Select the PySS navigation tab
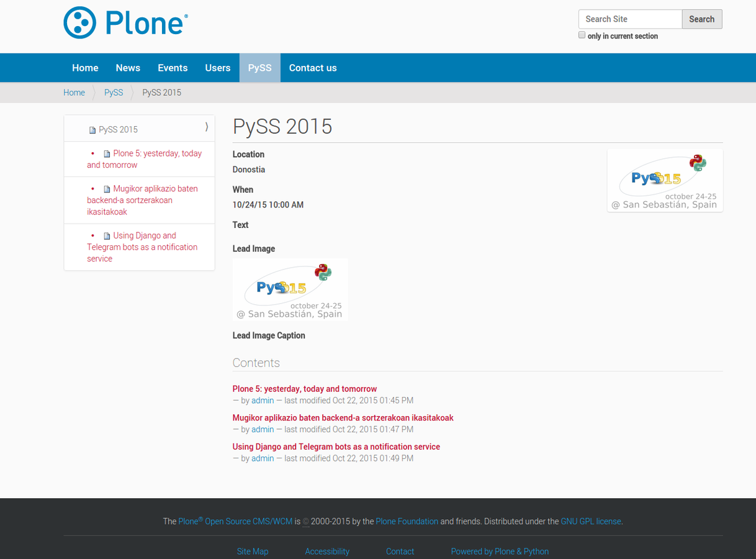This screenshot has width=756, height=559. 260,68
